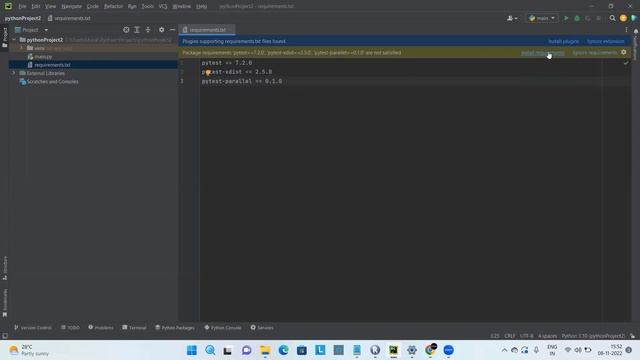This screenshot has width=640, height=360.
Task: Open File Explorer from the taskbar
Action: point(265,350)
